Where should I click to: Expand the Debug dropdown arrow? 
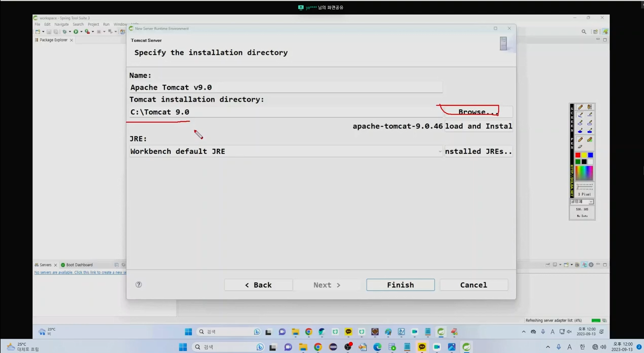[70, 31]
